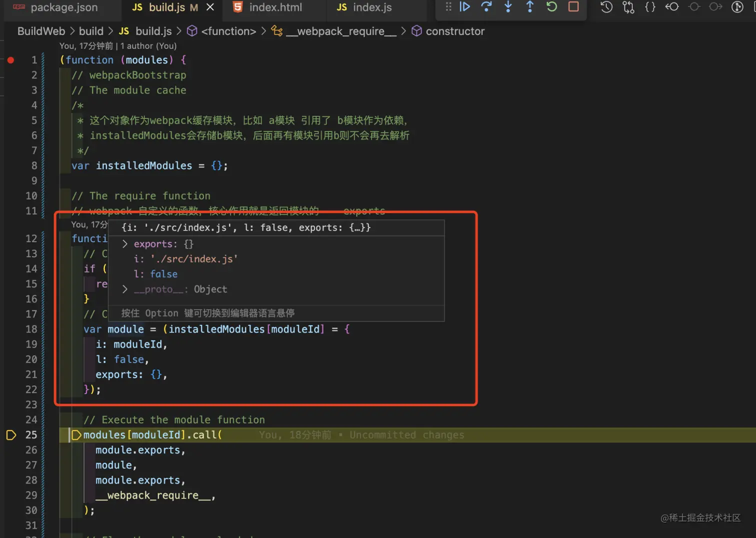The height and width of the screenshot is (538, 756).
Task: Click the curly braces toolbar icon
Action: click(x=650, y=7)
